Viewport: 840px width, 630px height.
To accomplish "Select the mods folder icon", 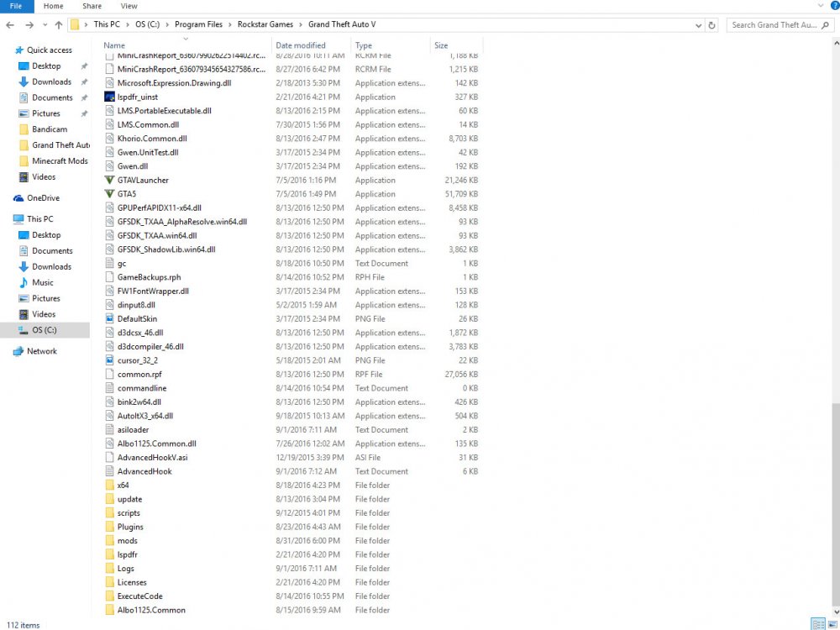I will click(109, 541).
